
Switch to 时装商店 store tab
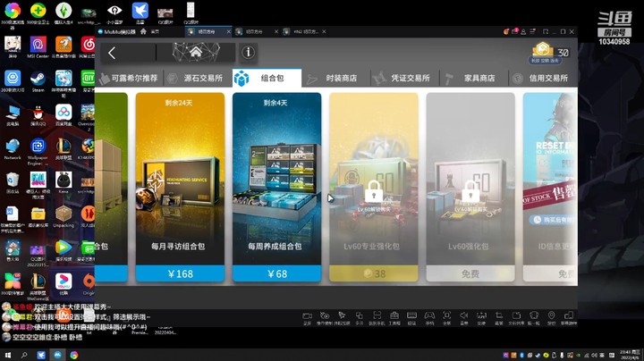(335, 78)
